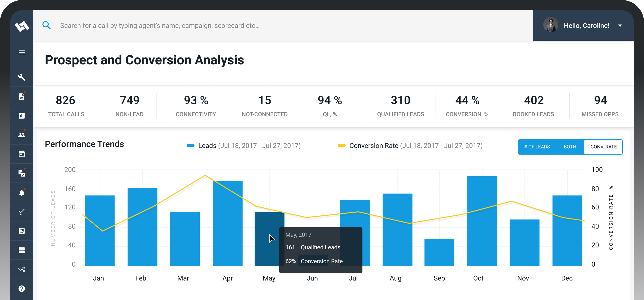Expand the sidebar hamburger menu

click(x=22, y=52)
